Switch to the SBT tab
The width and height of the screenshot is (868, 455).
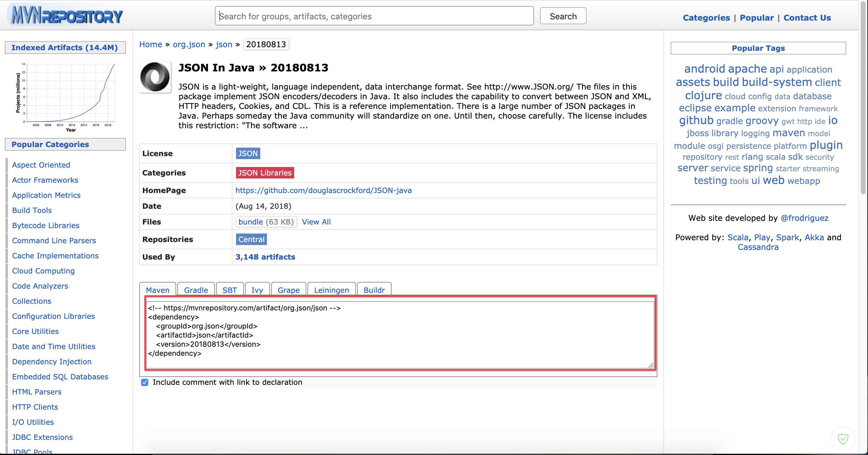tap(229, 290)
